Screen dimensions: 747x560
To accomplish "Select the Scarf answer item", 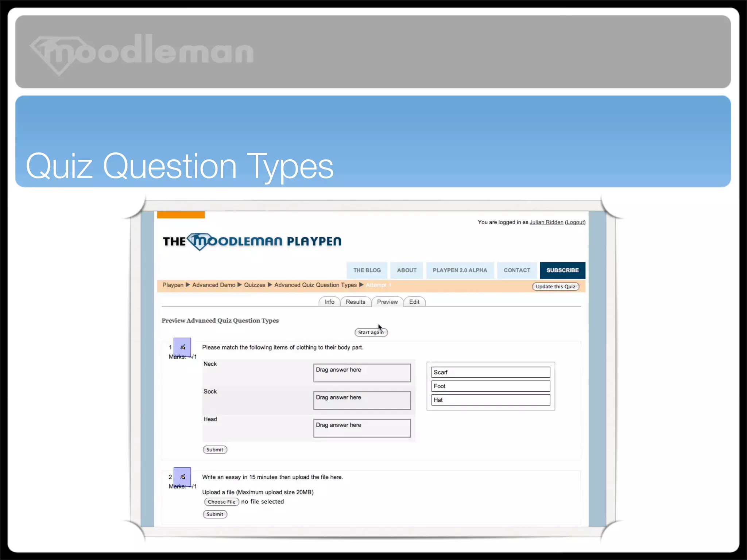I will [491, 372].
